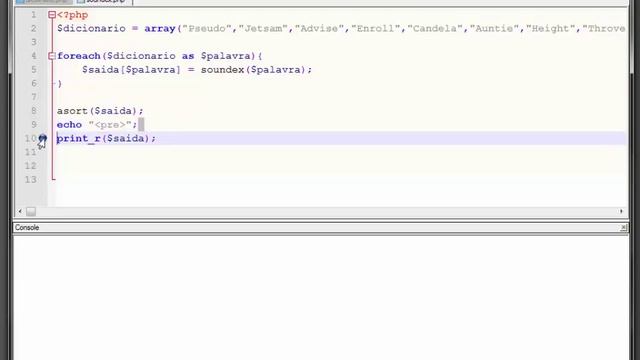Click inside the empty Console output area
640x360 pixels.
click(321, 298)
